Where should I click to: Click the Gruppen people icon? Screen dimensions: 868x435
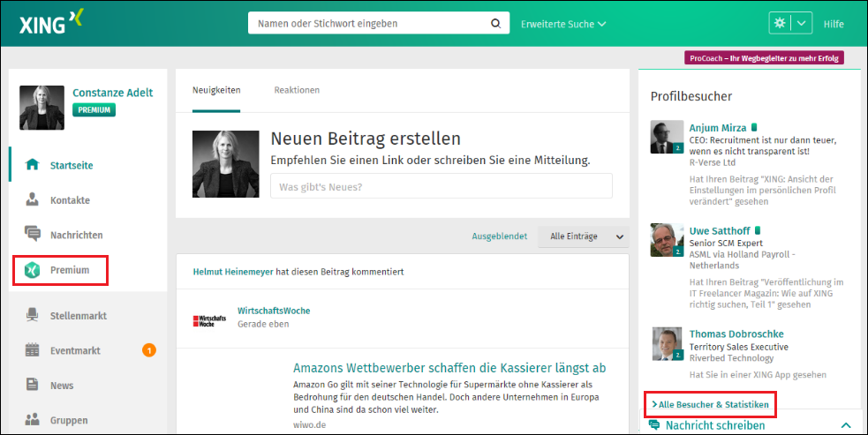32,419
